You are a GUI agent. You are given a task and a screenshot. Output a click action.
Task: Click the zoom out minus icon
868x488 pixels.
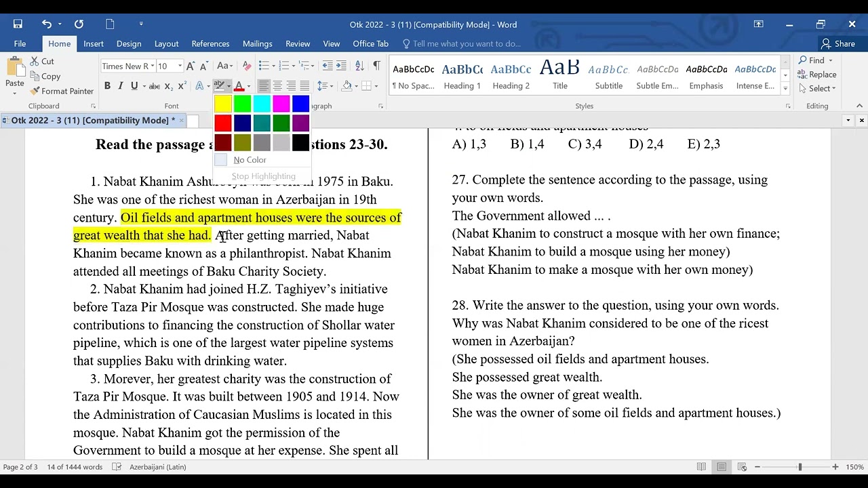757,467
